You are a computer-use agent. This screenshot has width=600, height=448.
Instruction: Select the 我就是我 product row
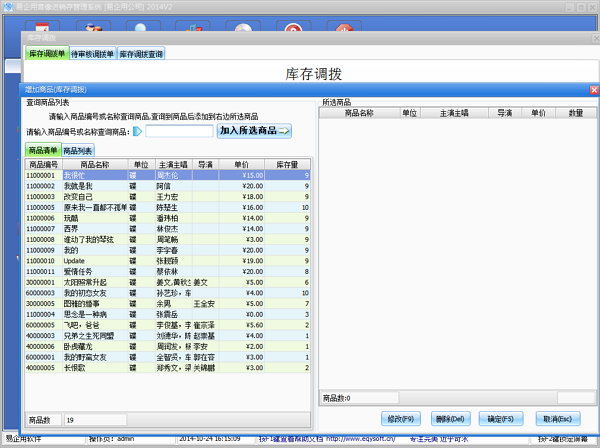tap(168, 186)
